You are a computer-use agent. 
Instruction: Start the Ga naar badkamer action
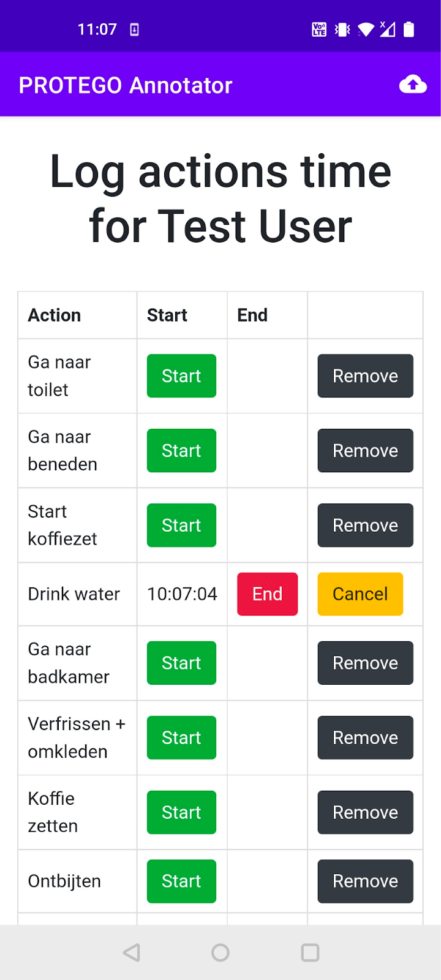181,663
